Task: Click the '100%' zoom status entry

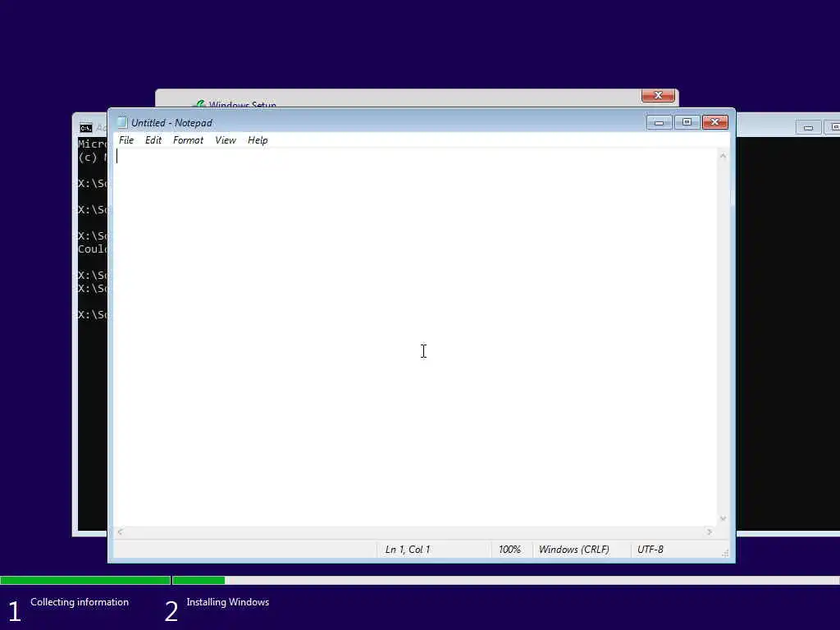Action: click(509, 550)
